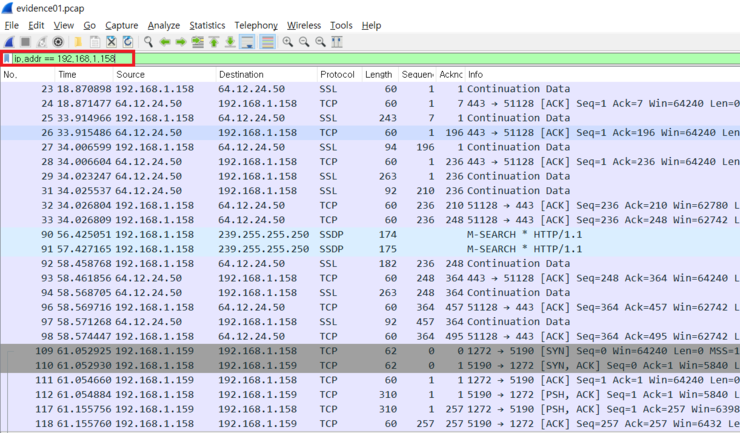This screenshot has width=740, height=433.
Task: Reload the capture file icon
Action: tap(128, 42)
